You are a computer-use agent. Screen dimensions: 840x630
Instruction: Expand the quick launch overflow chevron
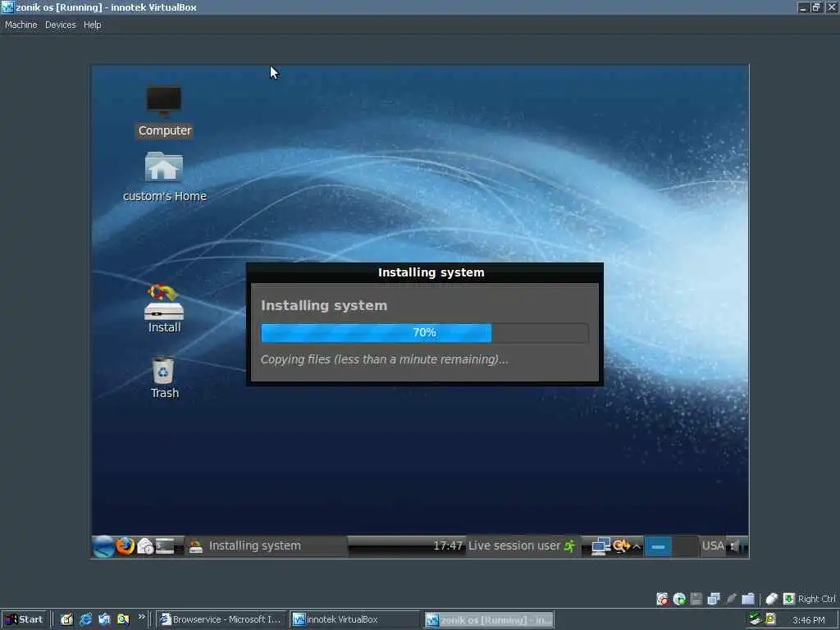click(x=141, y=617)
